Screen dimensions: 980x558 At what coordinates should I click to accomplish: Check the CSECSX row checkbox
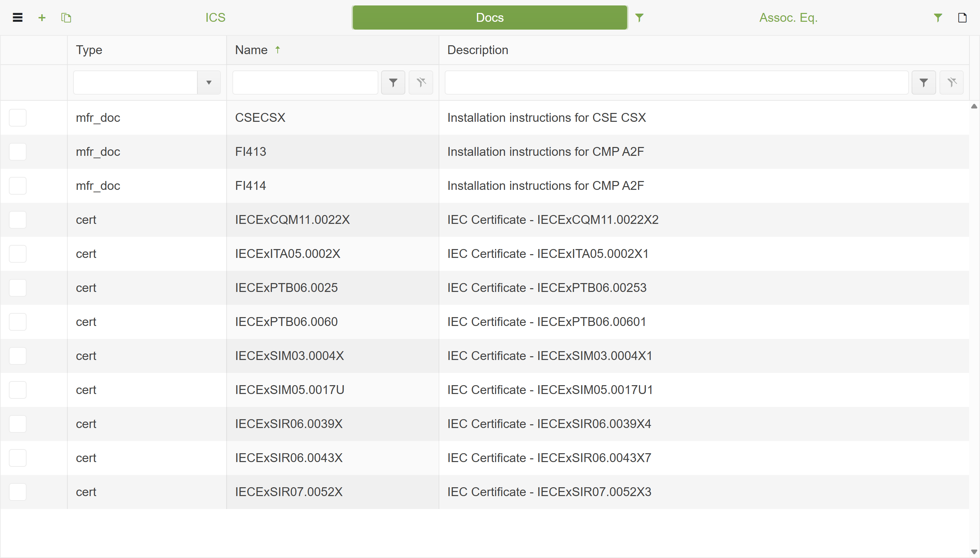[18, 118]
